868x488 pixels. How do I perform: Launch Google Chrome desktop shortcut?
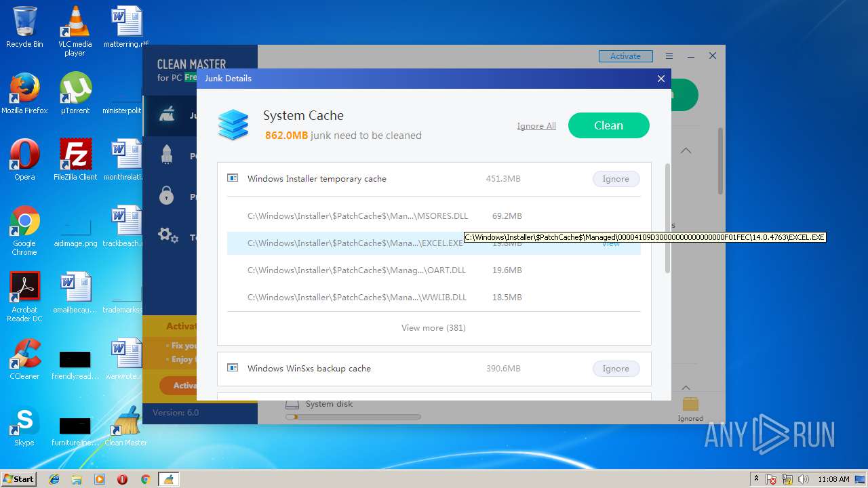pyautogui.click(x=24, y=230)
